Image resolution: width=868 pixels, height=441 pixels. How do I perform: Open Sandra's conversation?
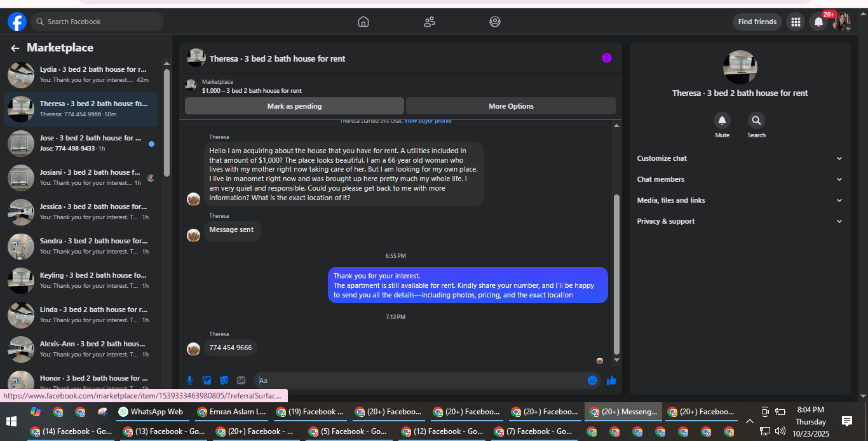coord(81,247)
